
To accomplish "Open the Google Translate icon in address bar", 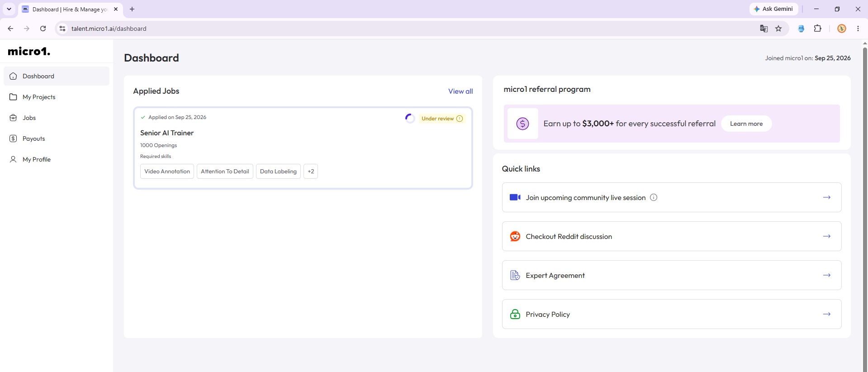I will point(764,29).
